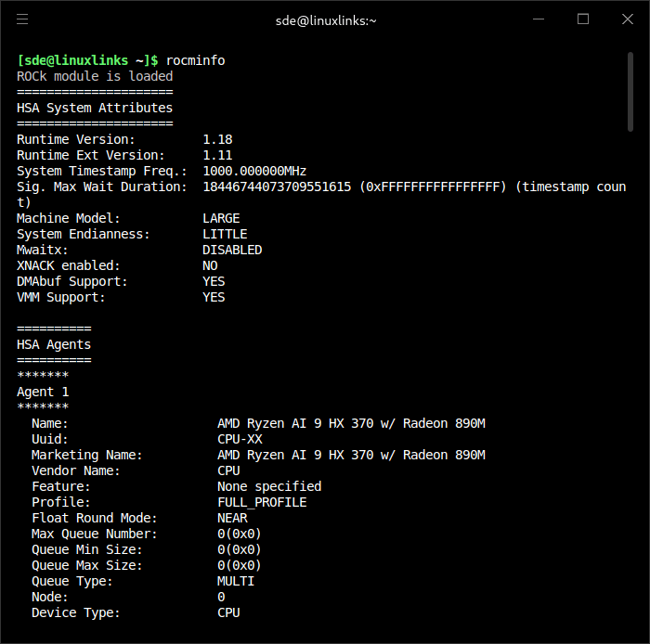Open the terminal hamburger menu
The image size is (650, 644).
[x=22, y=19]
